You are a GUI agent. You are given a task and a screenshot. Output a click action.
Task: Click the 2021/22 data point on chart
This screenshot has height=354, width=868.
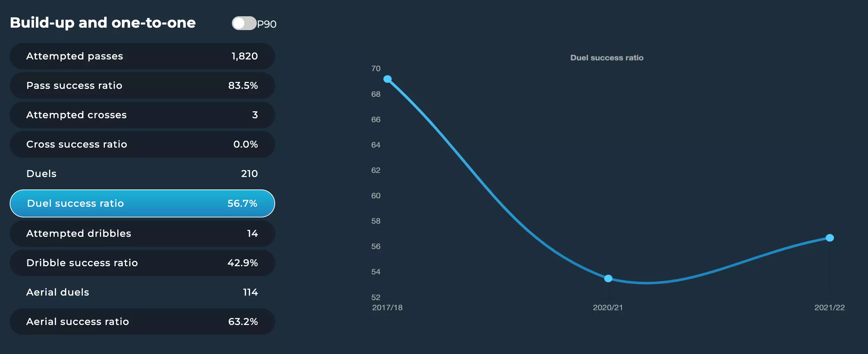click(x=830, y=238)
